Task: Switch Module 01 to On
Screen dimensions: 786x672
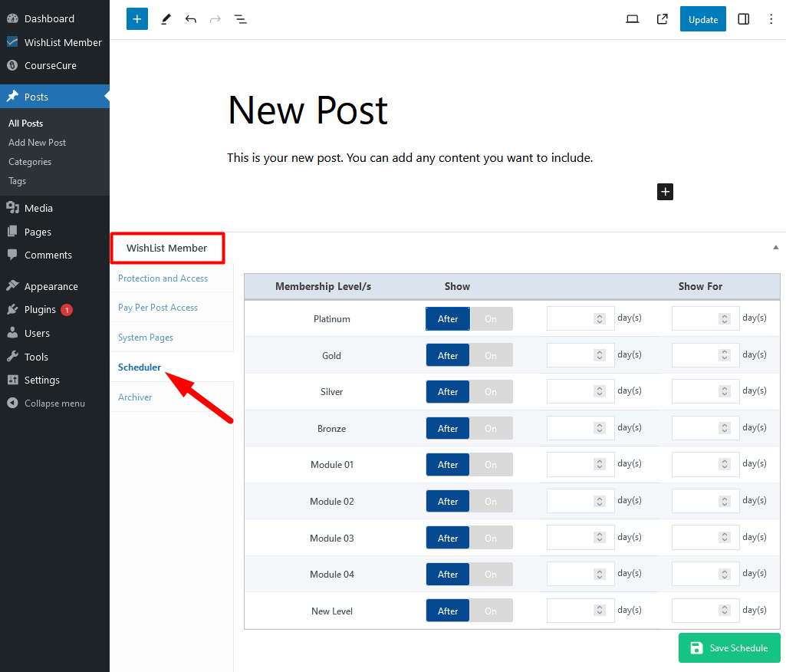Action: 491,464
